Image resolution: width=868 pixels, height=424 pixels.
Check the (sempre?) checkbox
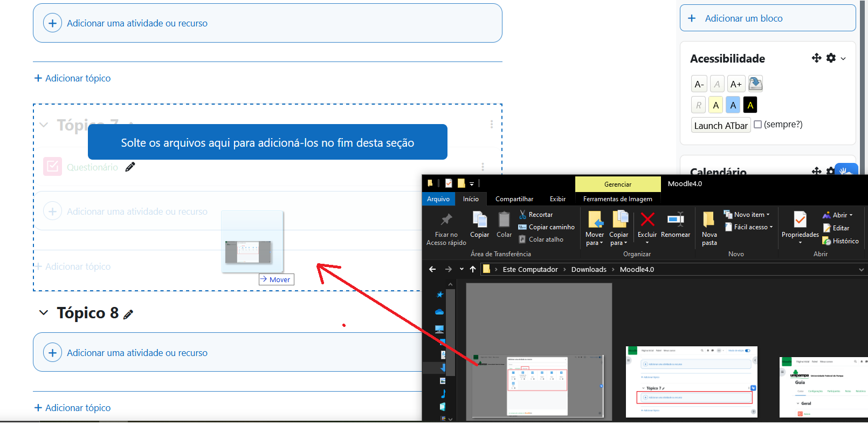757,125
